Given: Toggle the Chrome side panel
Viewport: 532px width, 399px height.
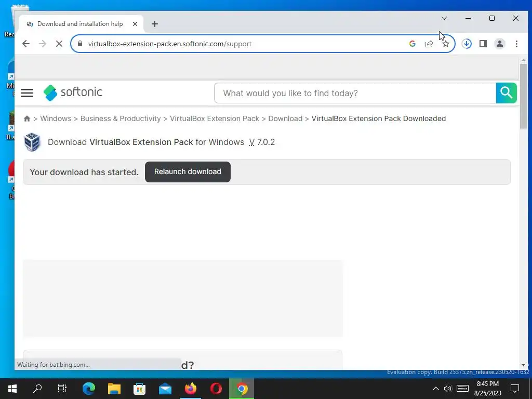Looking at the screenshot, I should pyautogui.click(x=483, y=44).
